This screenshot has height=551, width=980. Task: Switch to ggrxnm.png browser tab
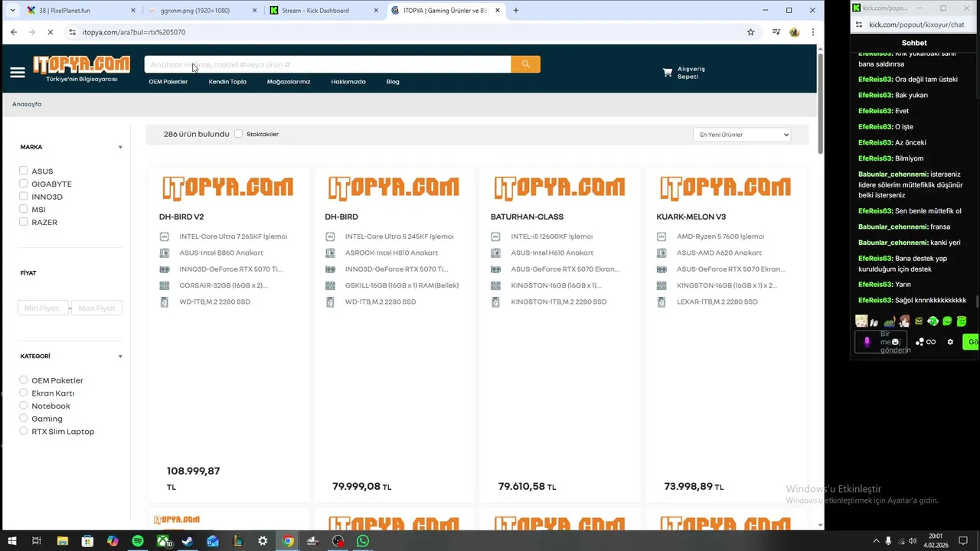(201, 11)
